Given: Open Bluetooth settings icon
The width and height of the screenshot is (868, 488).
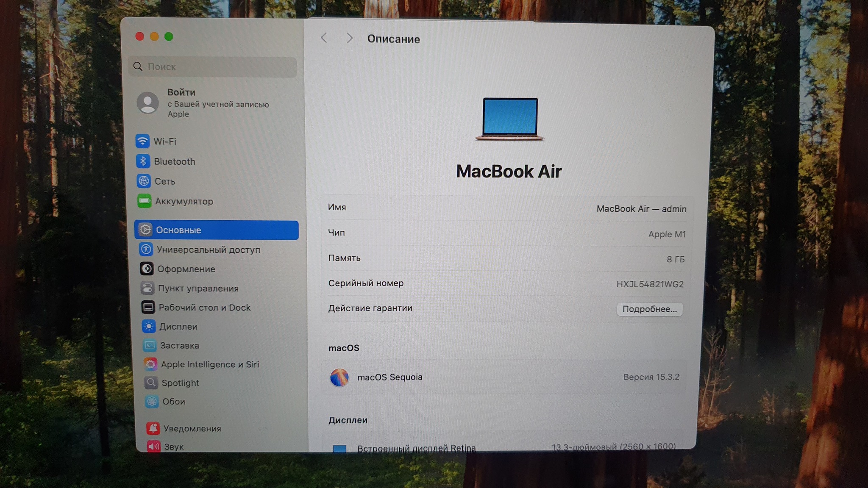Looking at the screenshot, I should [x=143, y=161].
